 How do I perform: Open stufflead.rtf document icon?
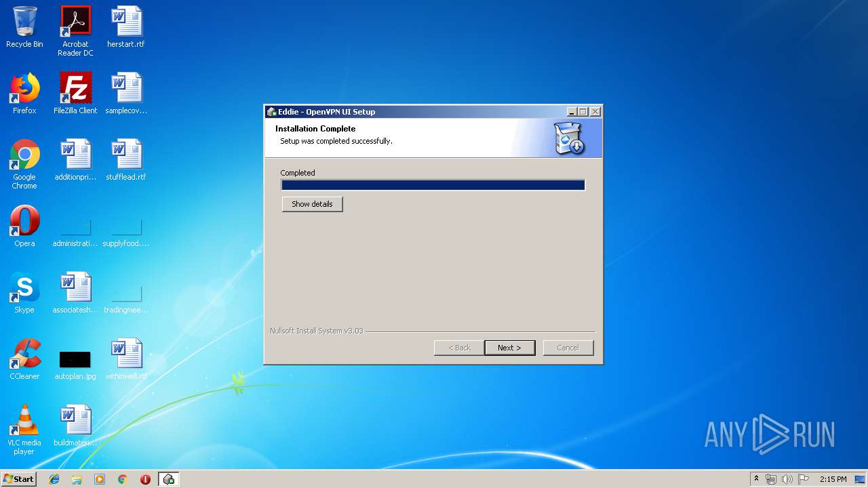[x=126, y=161]
